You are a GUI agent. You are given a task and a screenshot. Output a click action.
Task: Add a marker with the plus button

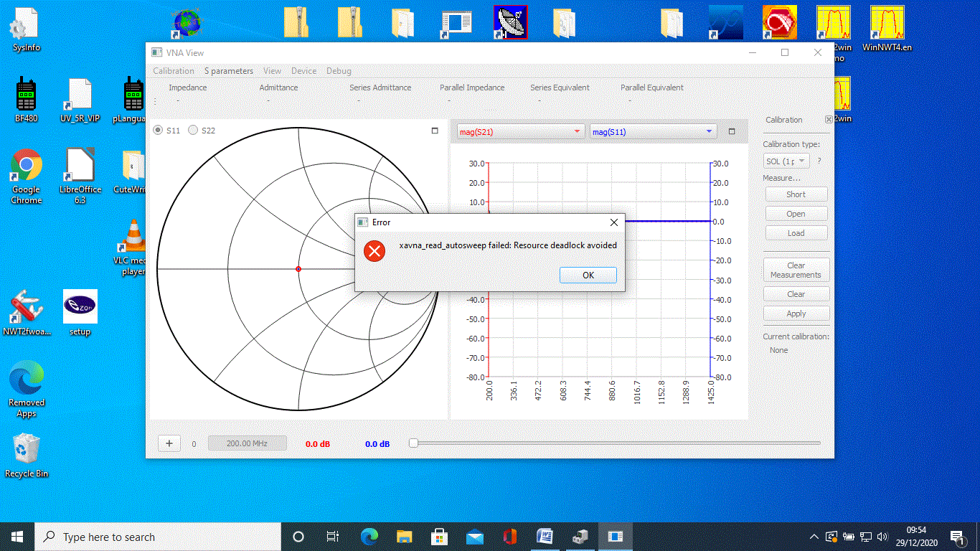coord(169,443)
